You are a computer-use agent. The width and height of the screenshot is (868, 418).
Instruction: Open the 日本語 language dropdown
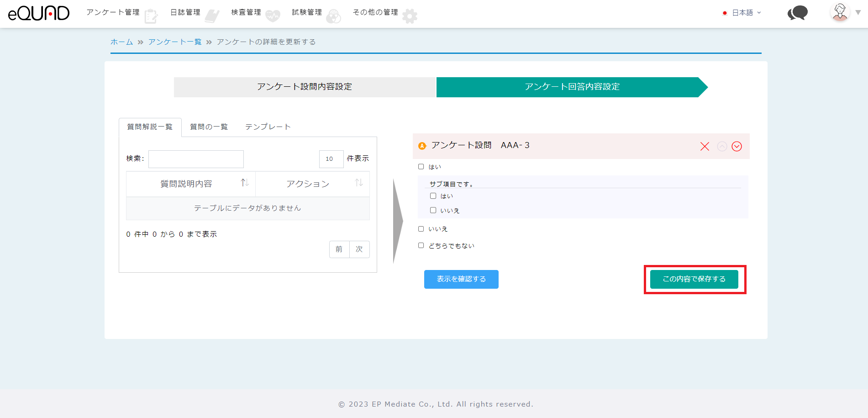click(x=742, y=13)
